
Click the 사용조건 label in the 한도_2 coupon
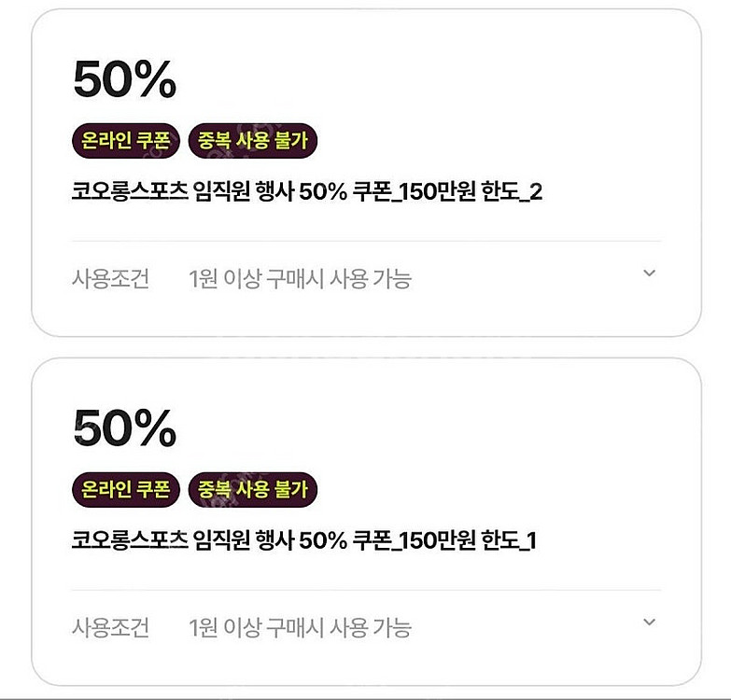(x=110, y=278)
